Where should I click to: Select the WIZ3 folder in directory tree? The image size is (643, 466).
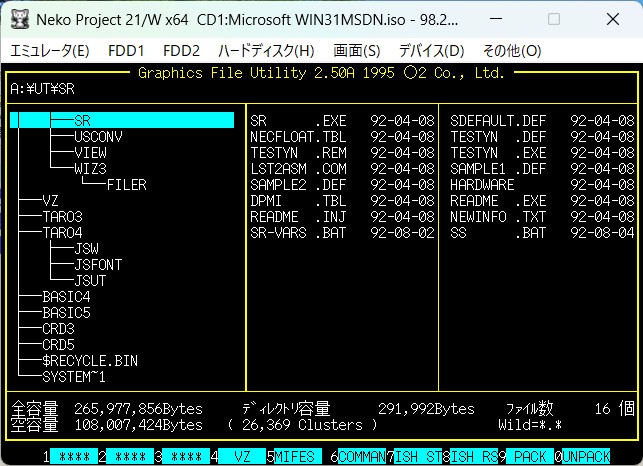[x=90, y=168]
